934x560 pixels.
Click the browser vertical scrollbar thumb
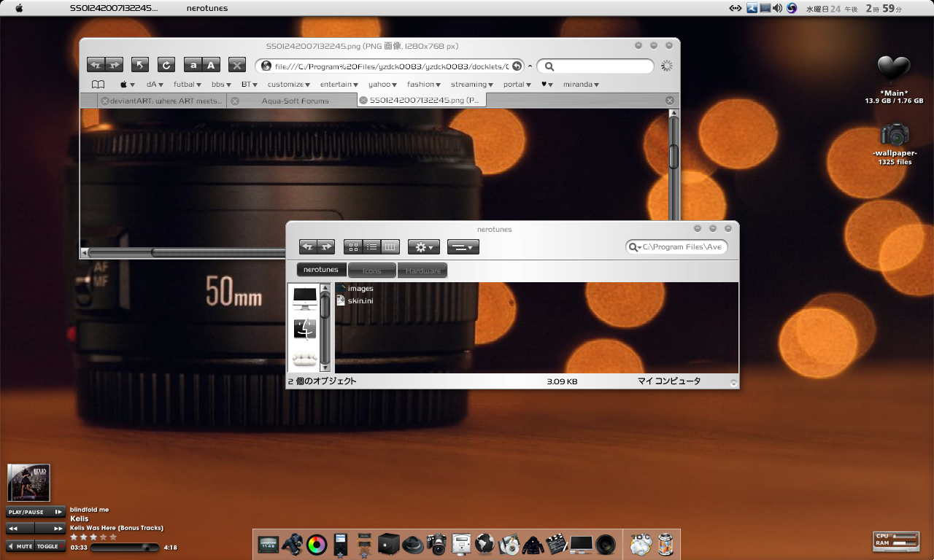click(674, 156)
